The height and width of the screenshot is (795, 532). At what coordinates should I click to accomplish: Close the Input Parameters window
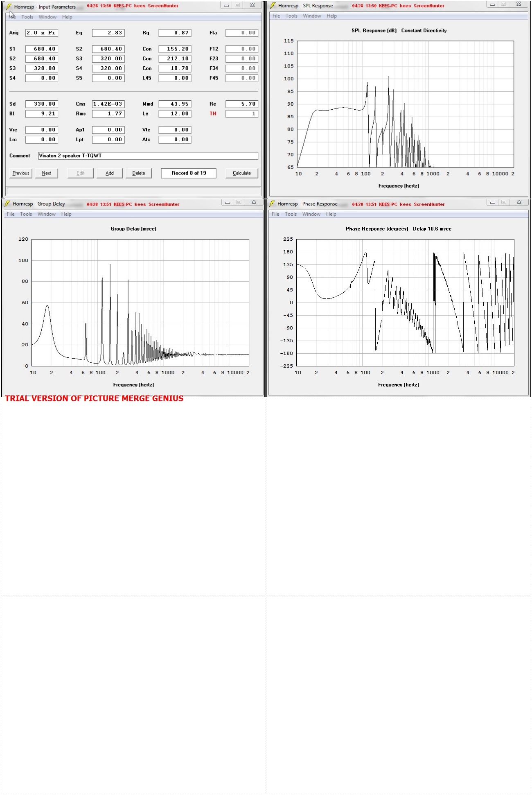[252, 5]
